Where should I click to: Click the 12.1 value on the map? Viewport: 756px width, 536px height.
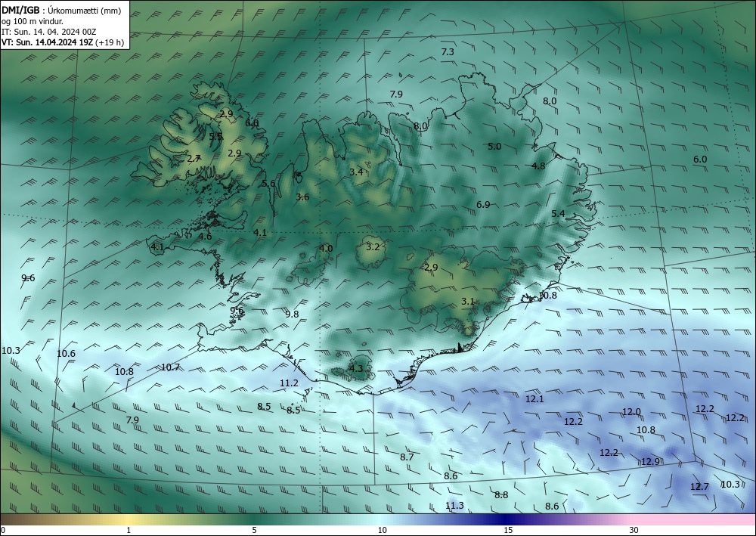(x=534, y=398)
